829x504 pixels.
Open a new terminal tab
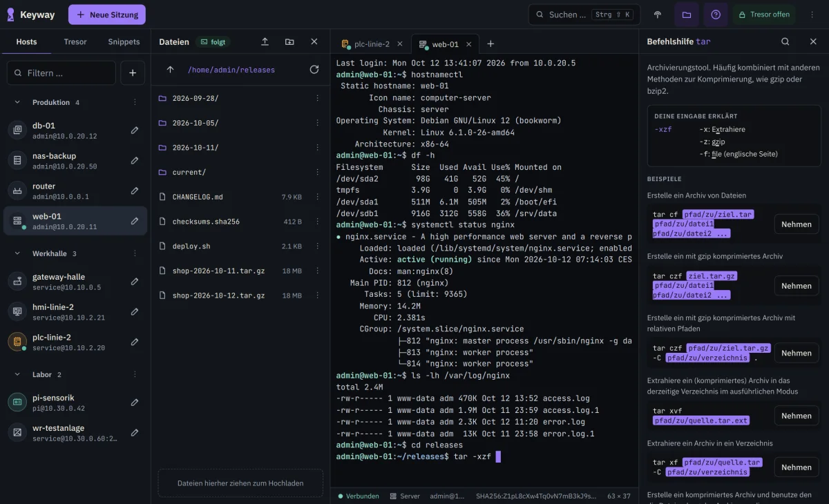[490, 44]
